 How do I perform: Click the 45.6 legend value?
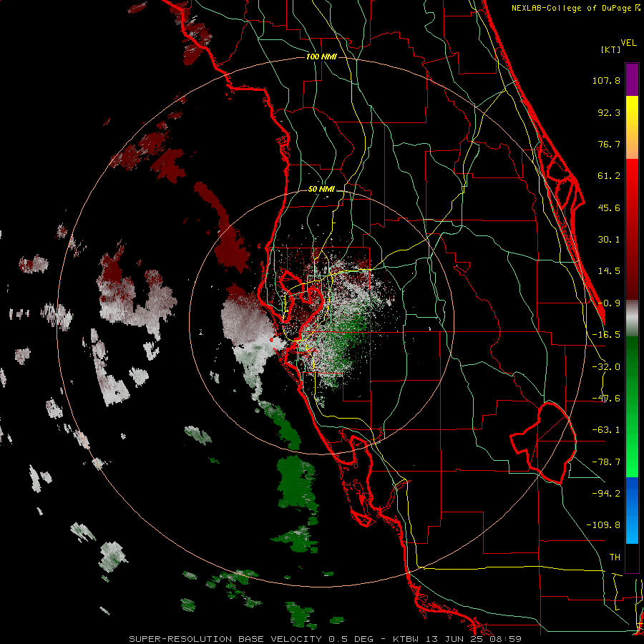(x=609, y=208)
